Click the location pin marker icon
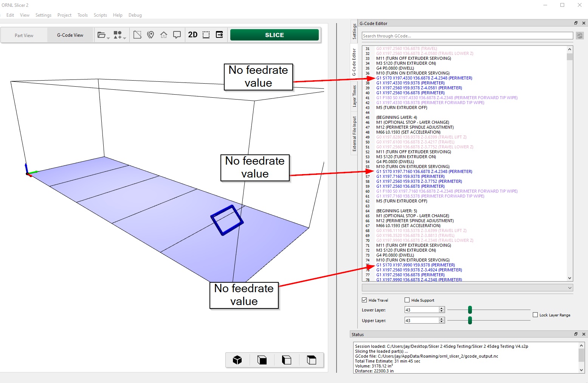This screenshot has width=588, height=383. (150, 35)
